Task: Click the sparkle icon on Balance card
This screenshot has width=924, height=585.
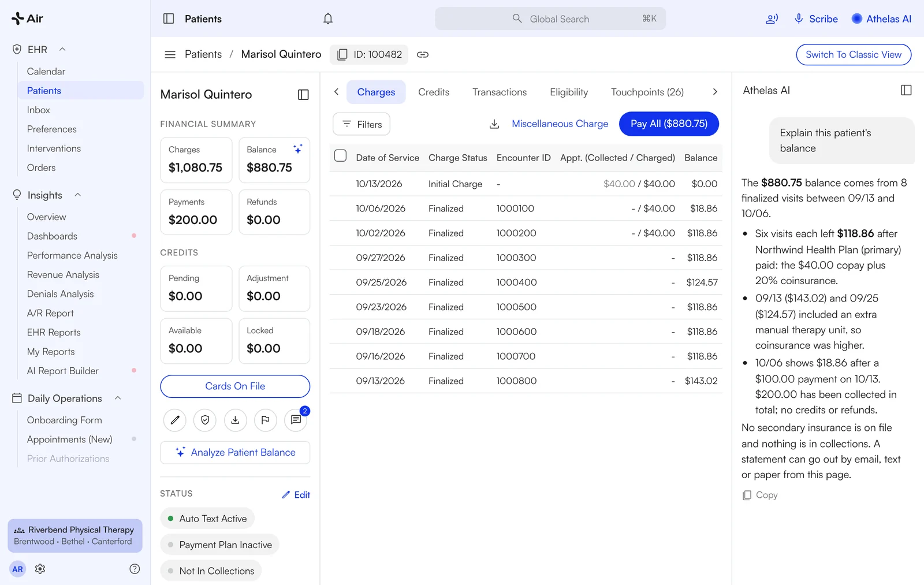Action: click(298, 149)
